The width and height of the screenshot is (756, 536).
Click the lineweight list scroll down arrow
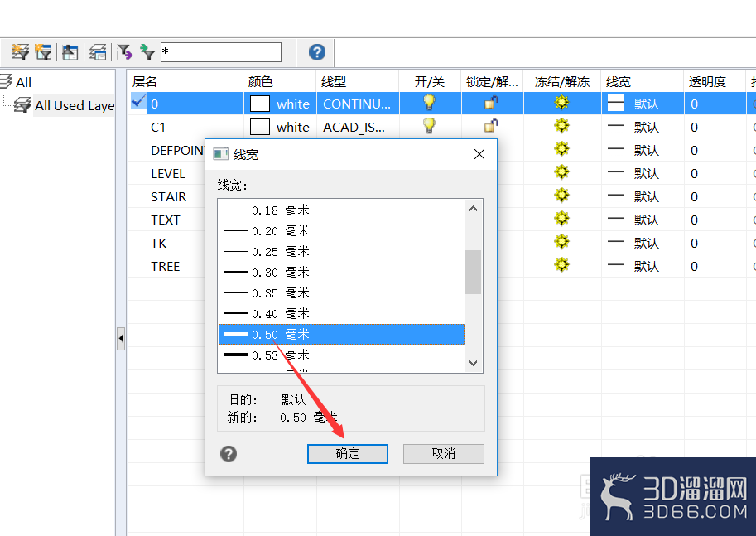coord(473,363)
